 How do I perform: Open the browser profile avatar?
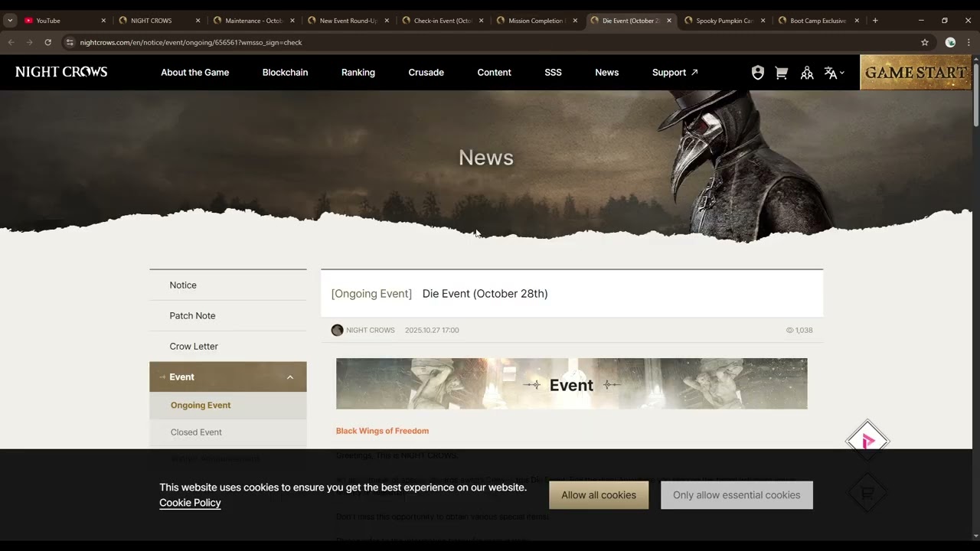(x=950, y=42)
